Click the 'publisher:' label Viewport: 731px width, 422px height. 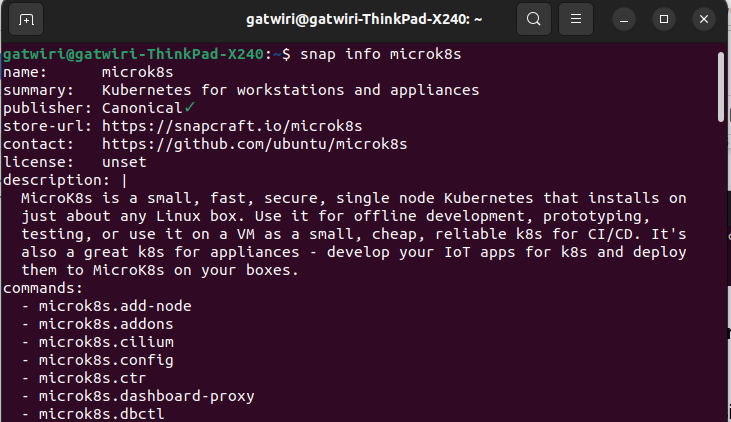48,108
